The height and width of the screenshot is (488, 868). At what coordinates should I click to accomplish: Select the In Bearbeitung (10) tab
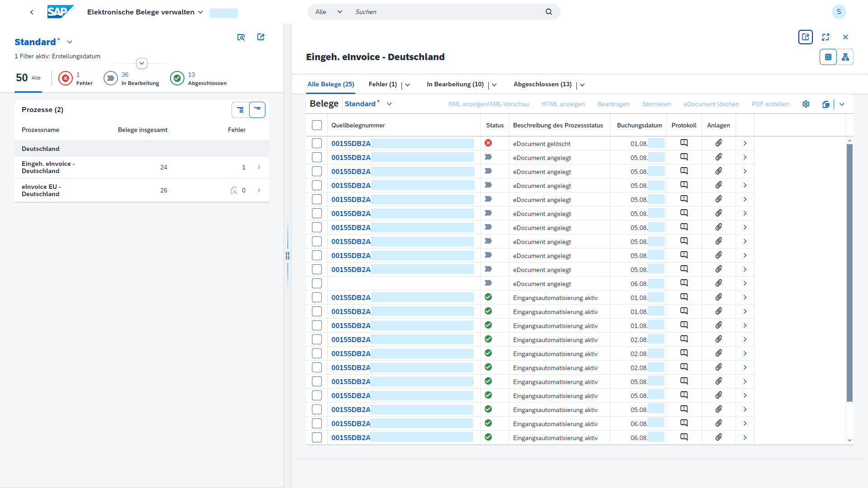tap(455, 84)
